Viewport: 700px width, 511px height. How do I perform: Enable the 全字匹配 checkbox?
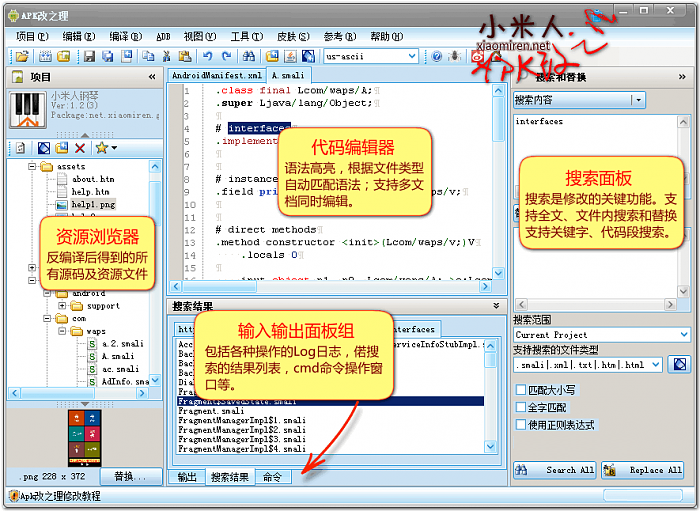pyautogui.click(x=521, y=407)
